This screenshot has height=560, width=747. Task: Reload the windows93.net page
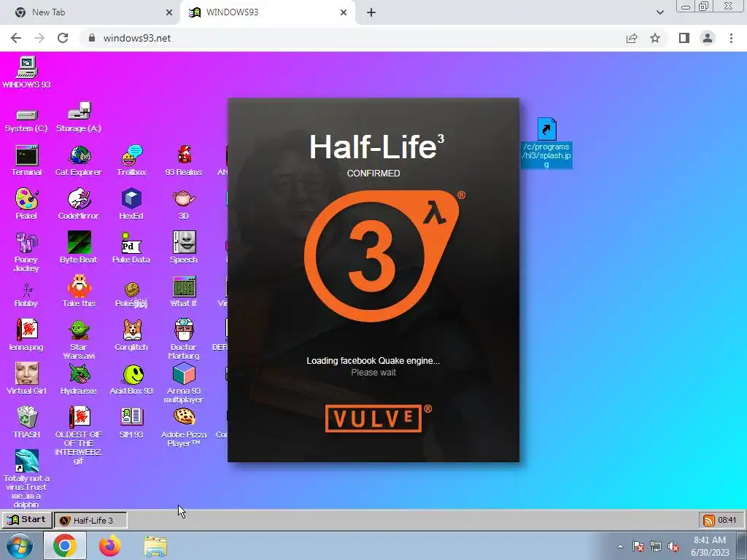tap(63, 38)
